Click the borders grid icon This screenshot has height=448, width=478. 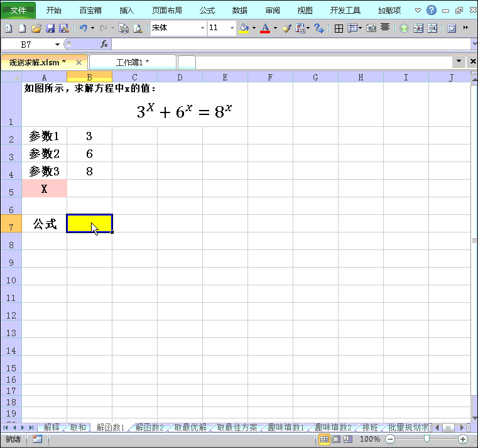(x=339, y=28)
